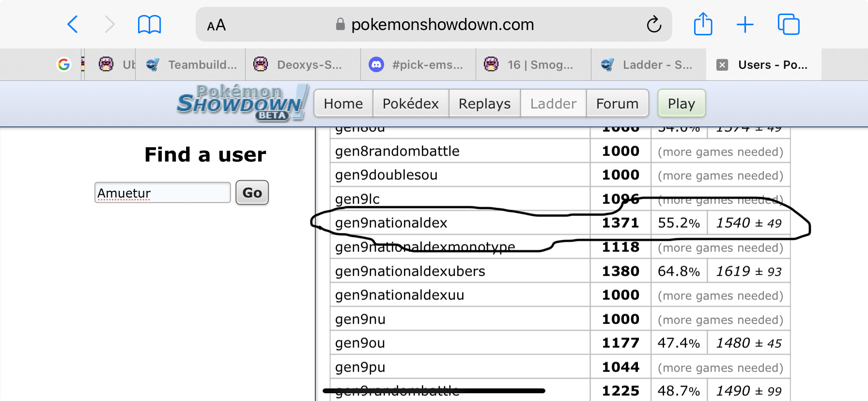Screen dimensions: 868x401
Task: Open the Ladder nav item
Action: click(554, 103)
